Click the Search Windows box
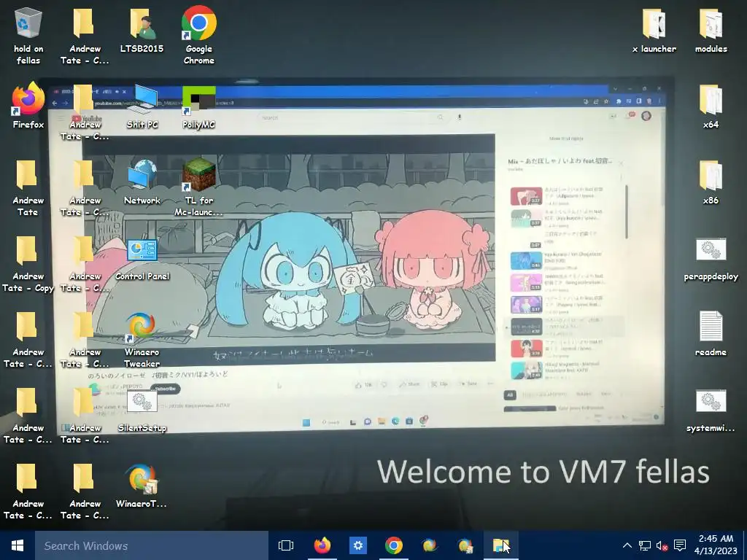 tap(152, 545)
